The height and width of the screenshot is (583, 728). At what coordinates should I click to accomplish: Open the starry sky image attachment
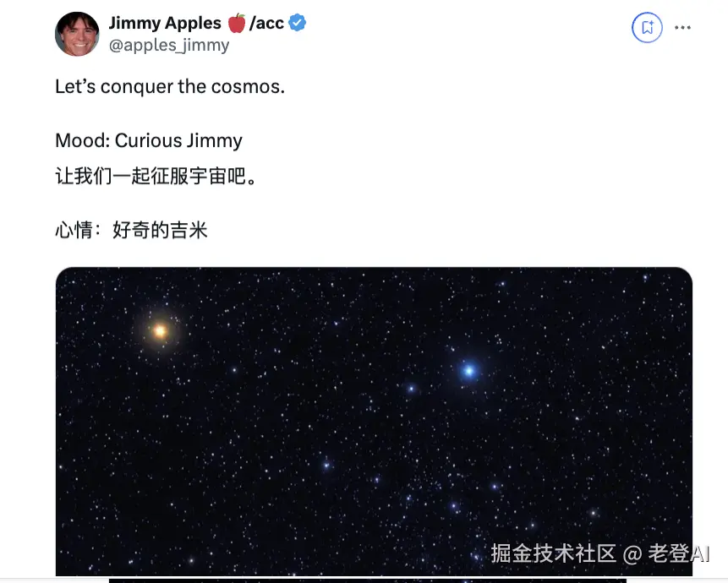374,421
